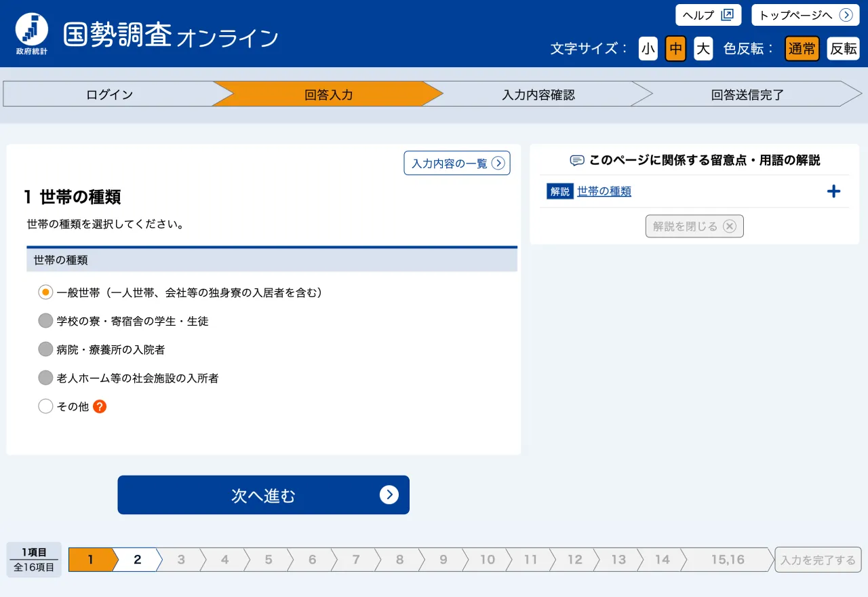This screenshot has width=868, height=597.
Task: Click the 回答入力 step in progress bar
Action: coord(328,94)
